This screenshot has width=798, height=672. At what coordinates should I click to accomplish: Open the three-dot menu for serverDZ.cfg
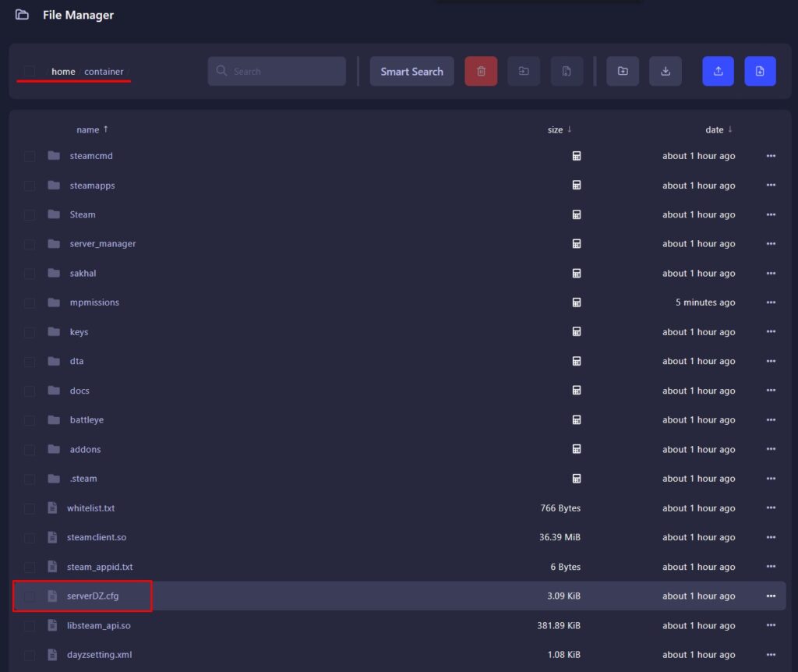point(771,596)
